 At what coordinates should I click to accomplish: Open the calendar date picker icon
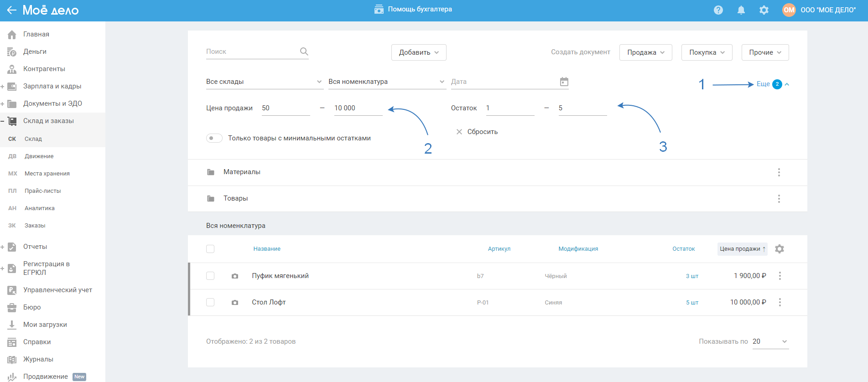click(x=564, y=82)
